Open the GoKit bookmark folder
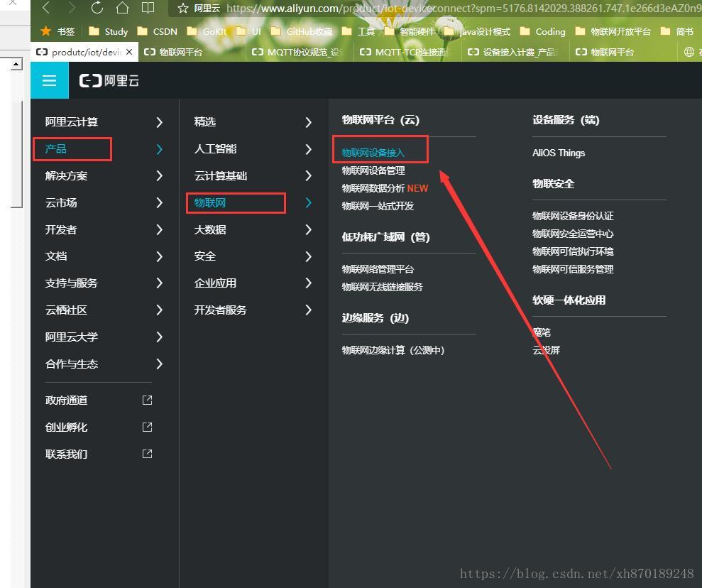This screenshot has height=588, width=702. [x=207, y=31]
